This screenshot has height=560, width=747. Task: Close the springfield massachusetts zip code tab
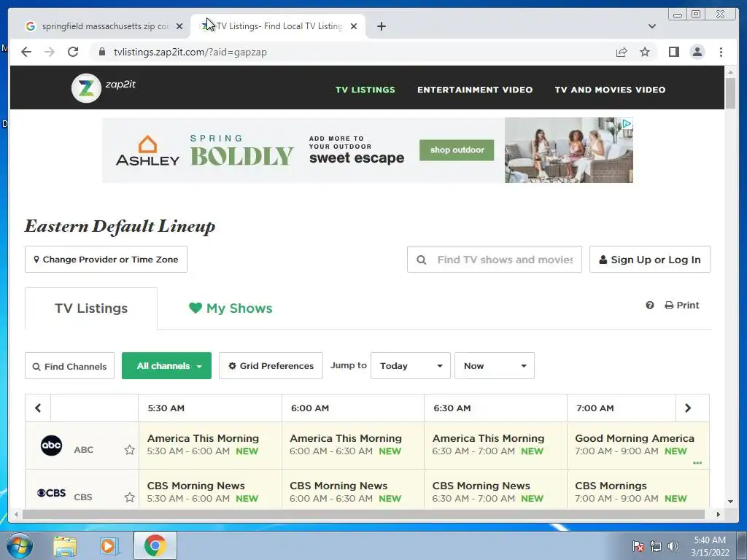coord(179,26)
